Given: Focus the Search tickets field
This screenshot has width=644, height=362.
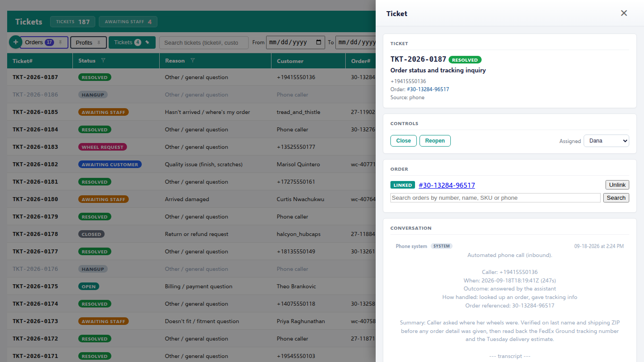Looking at the screenshot, I should (204, 42).
